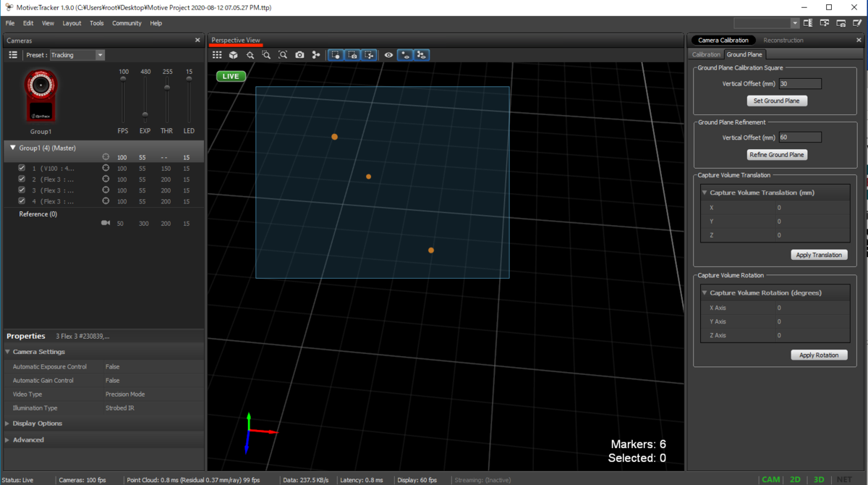Image resolution: width=868 pixels, height=485 pixels.
Task: Click the video mode icon for camera 3
Action: tap(106, 190)
